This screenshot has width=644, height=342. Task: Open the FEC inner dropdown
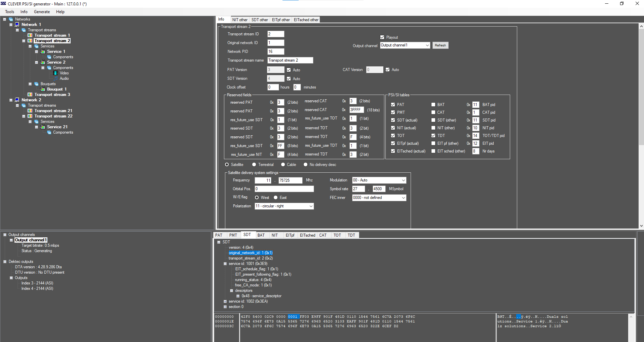pos(403,198)
